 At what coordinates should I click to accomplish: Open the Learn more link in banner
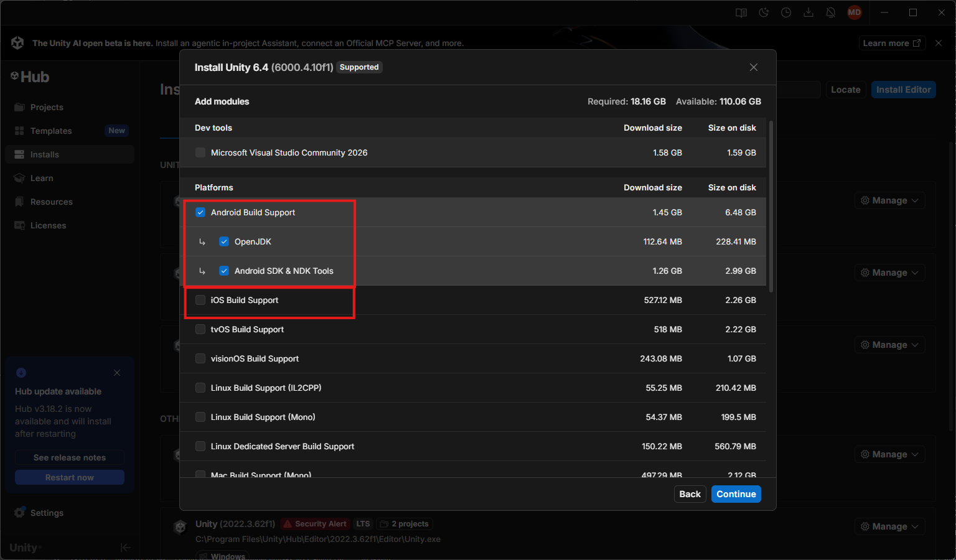(x=892, y=43)
